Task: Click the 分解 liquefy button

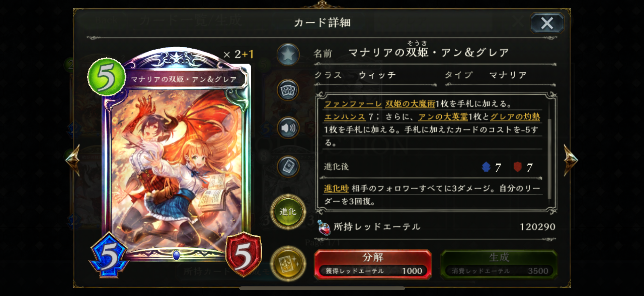Action: pyautogui.click(x=373, y=264)
